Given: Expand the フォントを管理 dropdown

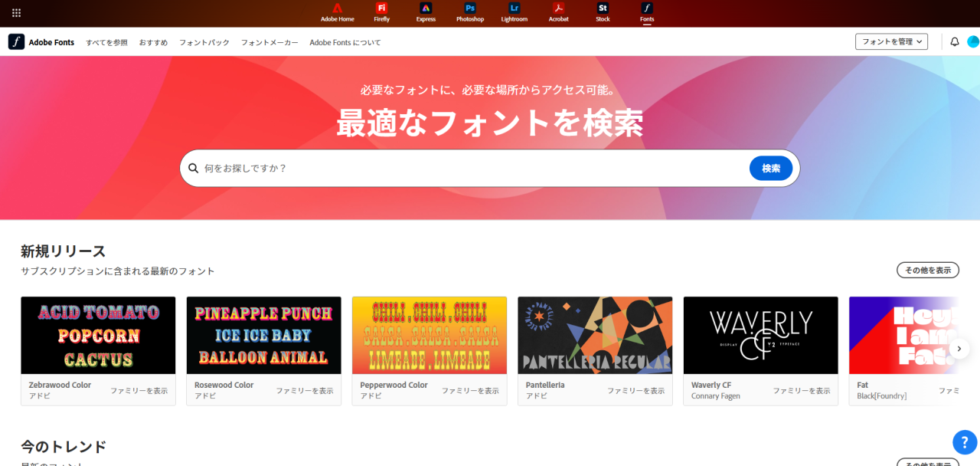Looking at the screenshot, I should 891,41.
